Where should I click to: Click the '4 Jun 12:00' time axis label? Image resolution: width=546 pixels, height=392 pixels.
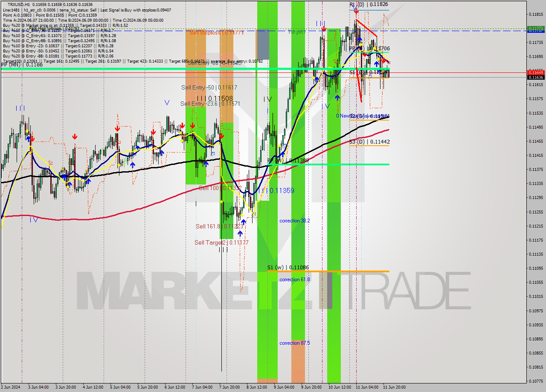(x=93, y=387)
